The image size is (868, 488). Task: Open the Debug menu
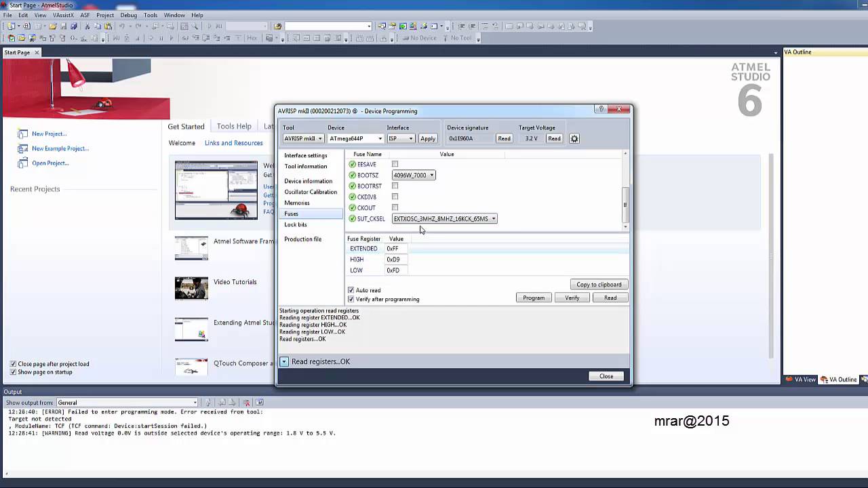click(128, 15)
